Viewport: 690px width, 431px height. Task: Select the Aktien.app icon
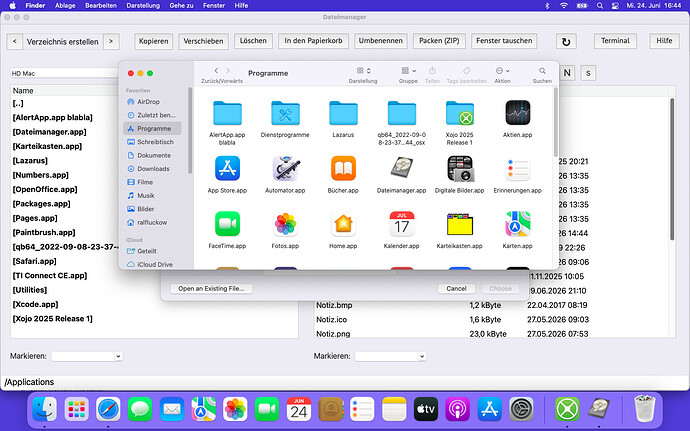[x=518, y=113]
